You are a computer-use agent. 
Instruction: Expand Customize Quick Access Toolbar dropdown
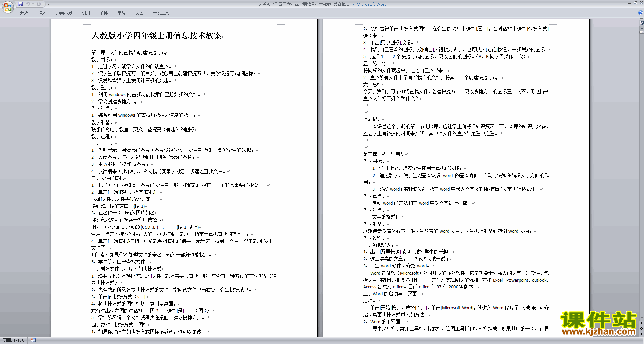coord(48,4)
